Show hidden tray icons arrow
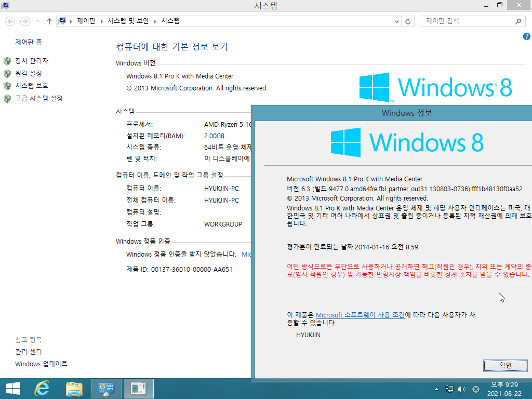 point(436,389)
